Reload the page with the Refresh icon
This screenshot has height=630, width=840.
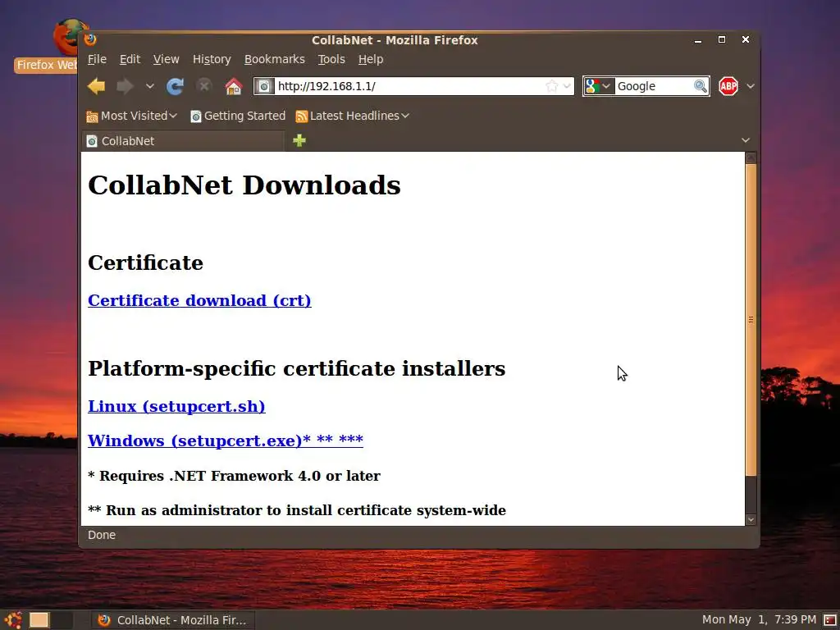pos(176,86)
